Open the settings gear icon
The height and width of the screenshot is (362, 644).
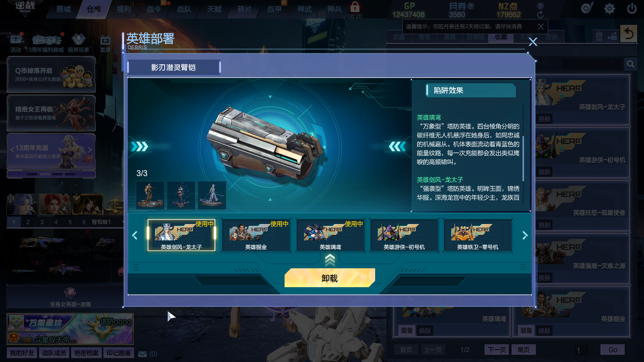609,8
